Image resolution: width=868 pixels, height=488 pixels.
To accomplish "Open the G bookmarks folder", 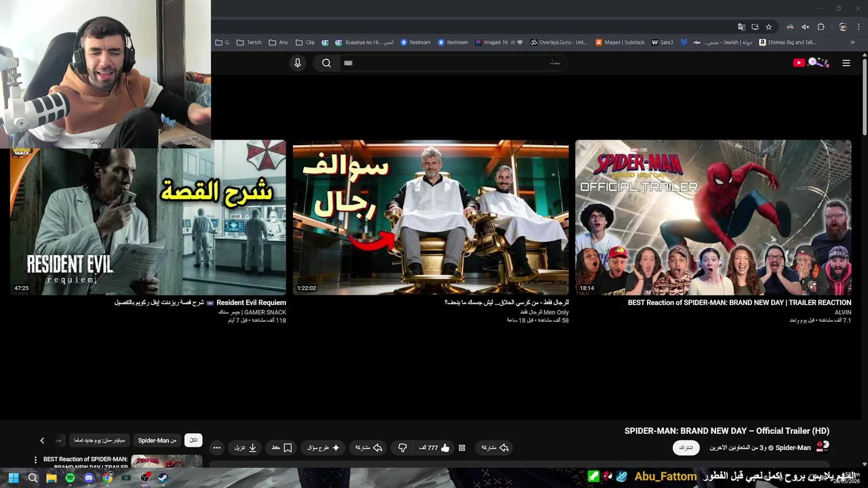I will pos(222,42).
